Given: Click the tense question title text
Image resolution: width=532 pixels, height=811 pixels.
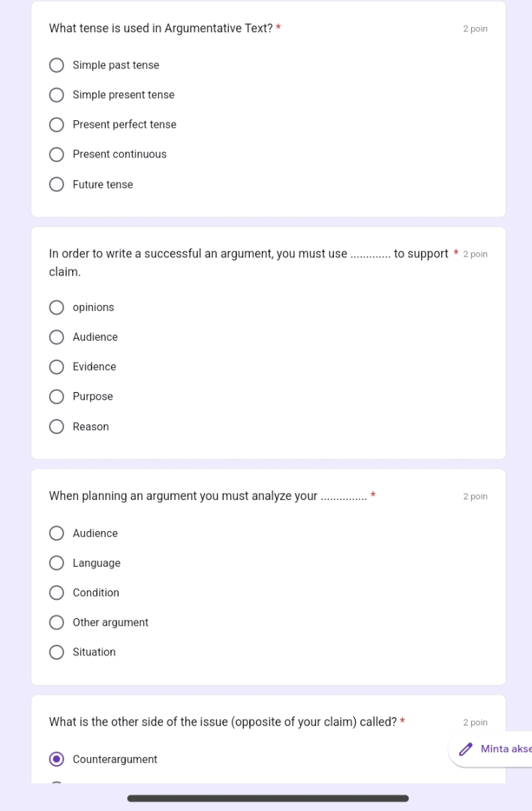Looking at the screenshot, I should (161, 29).
